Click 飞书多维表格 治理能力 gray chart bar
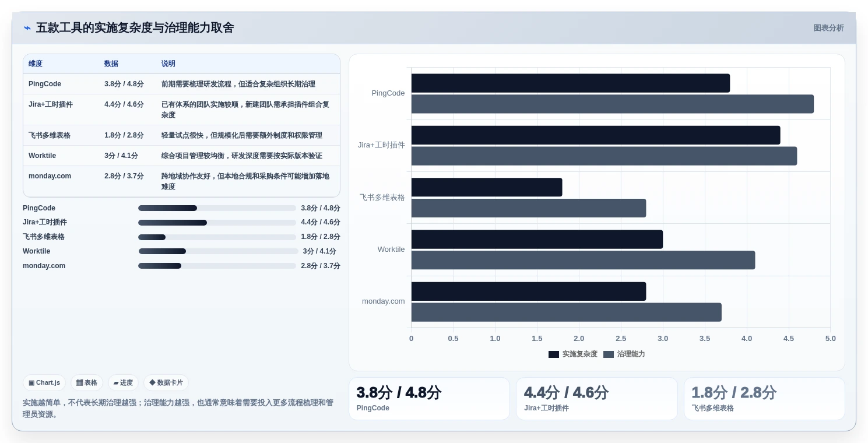The image size is (868, 443). tap(529, 208)
